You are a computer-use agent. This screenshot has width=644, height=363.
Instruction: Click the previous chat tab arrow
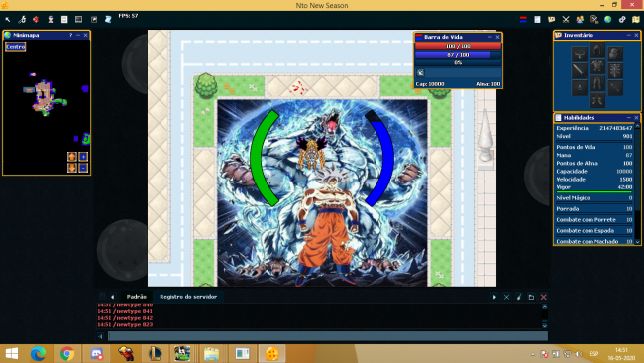click(x=112, y=297)
